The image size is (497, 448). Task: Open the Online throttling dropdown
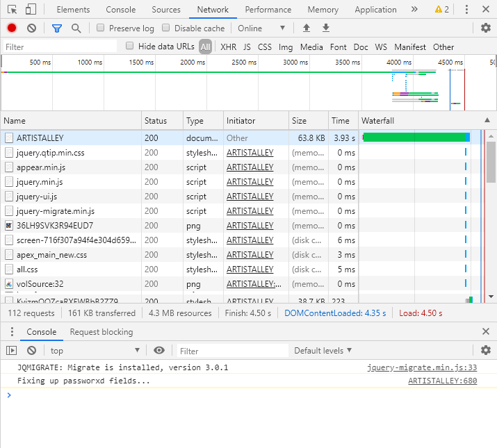[261, 28]
